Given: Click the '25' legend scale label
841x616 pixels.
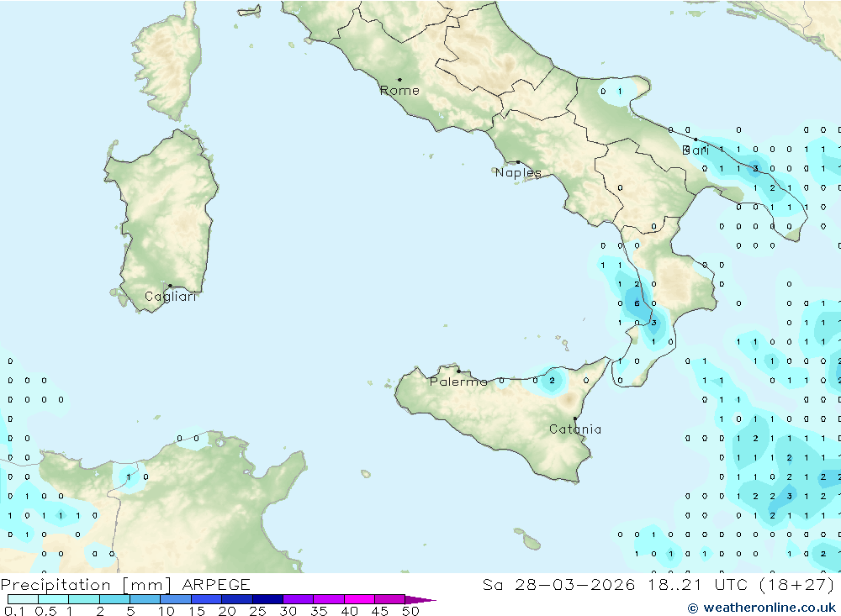Looking at the screenshot, I should (258, 611).
